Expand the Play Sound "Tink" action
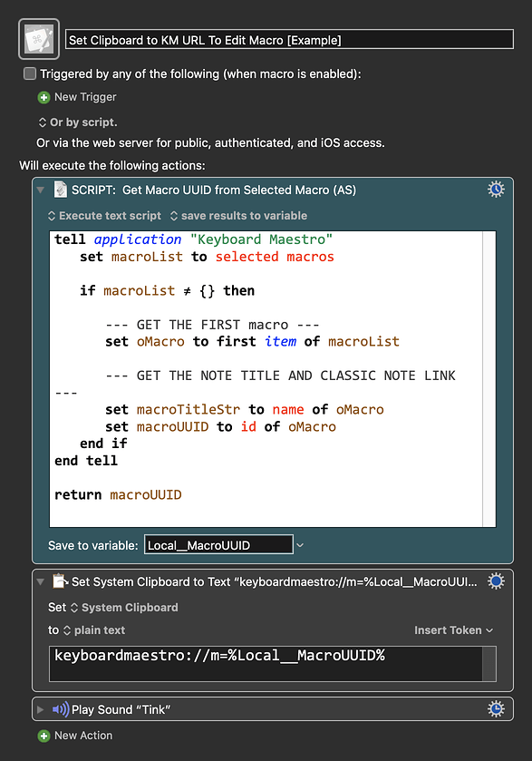Image resolution: width=532 pixels, height=761 pixels. pos(41,709)
